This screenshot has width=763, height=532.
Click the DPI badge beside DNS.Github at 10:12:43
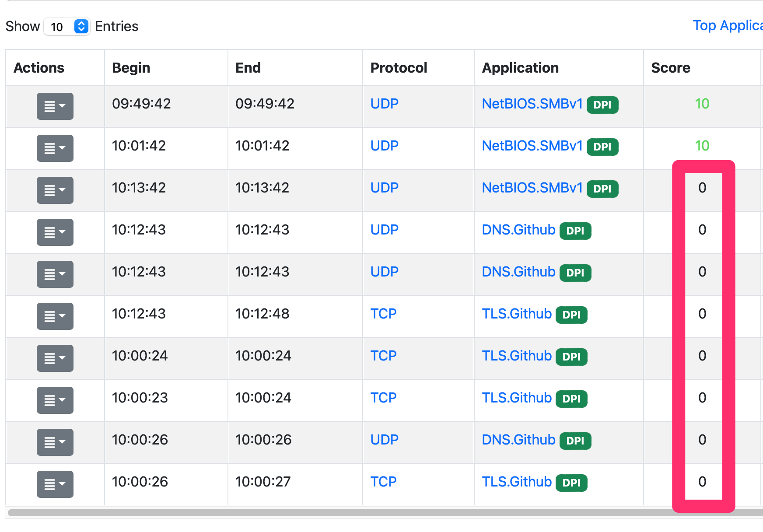[x=575, y=231]
